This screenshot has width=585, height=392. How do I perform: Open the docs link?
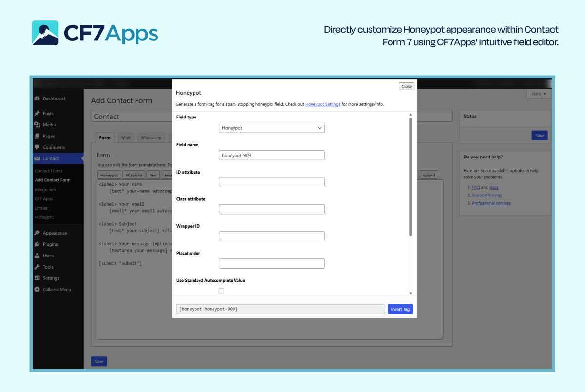[x=494, y=187]
